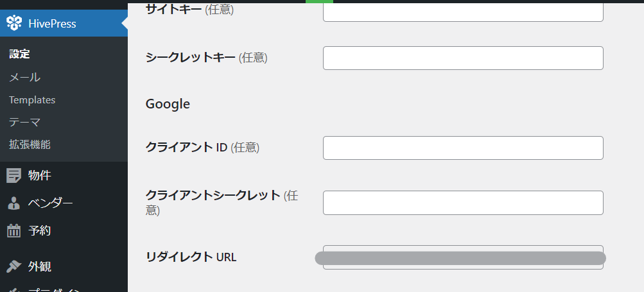Click the ベンダー person icon

pyautogui.click(x=14, y=203)
